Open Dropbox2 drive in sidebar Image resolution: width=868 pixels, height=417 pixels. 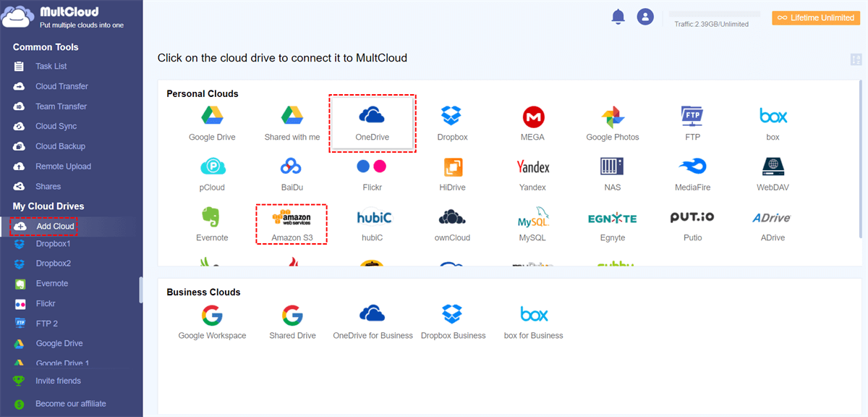(x=53, y=264)
